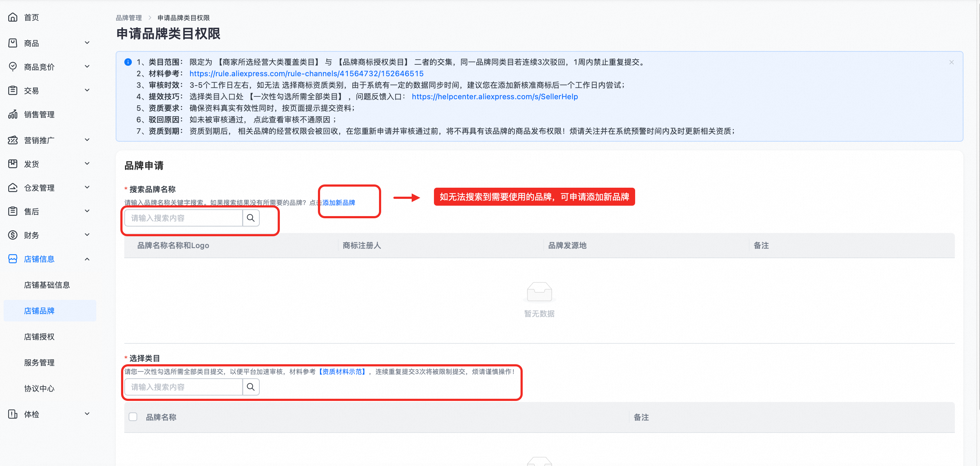Screen dimensions: 980x466
Task: Expand the 售后 menu chevron
Action: 87,211
